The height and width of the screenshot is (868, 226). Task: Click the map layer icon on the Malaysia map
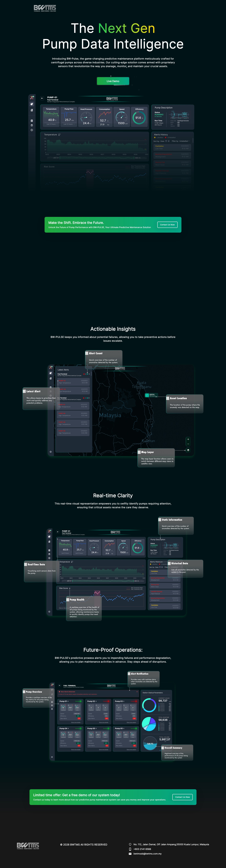click(x=188, y=450)
